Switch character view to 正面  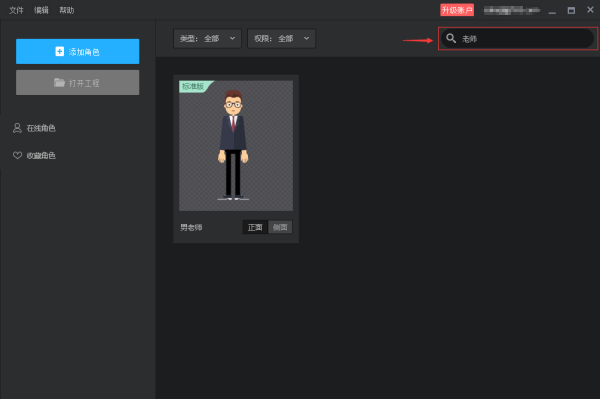click(255, 227)
